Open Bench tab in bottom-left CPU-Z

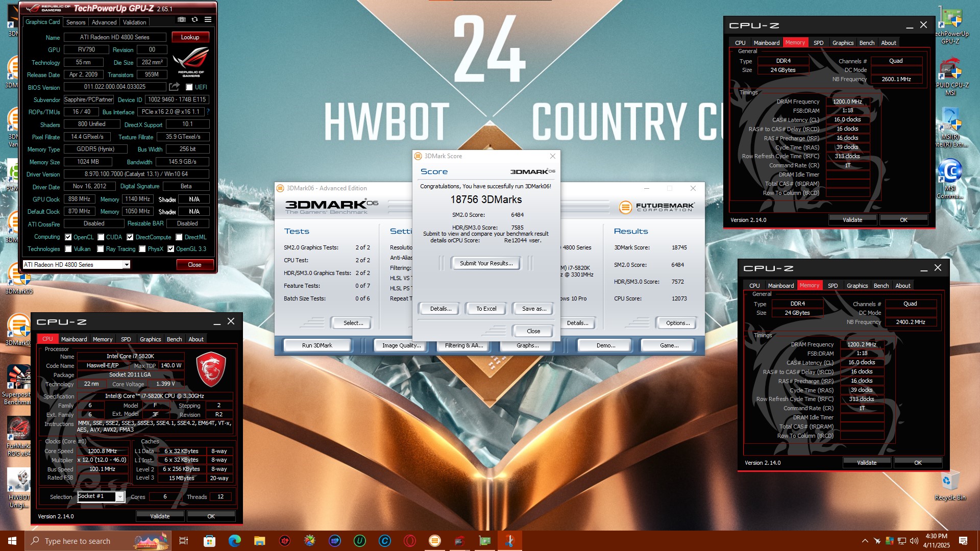point(174,339)
